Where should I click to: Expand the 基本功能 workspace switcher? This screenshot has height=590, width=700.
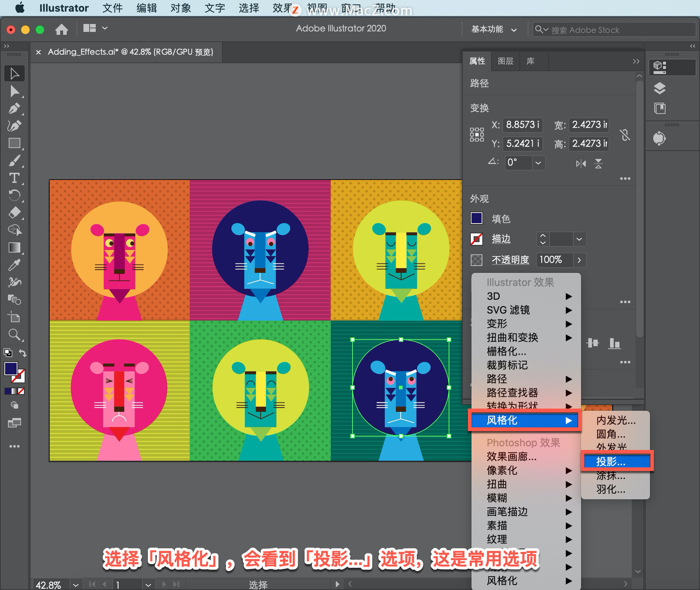click(x=494, y=30)
